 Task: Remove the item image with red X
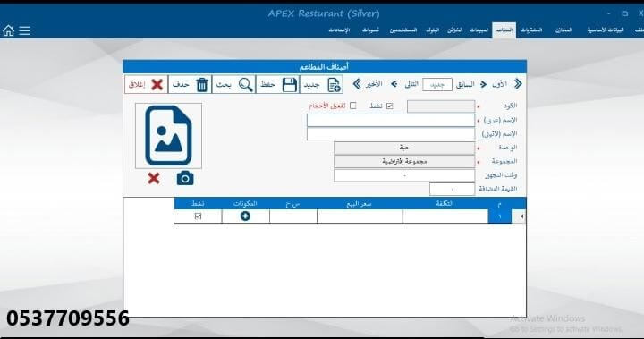point(154,178)
